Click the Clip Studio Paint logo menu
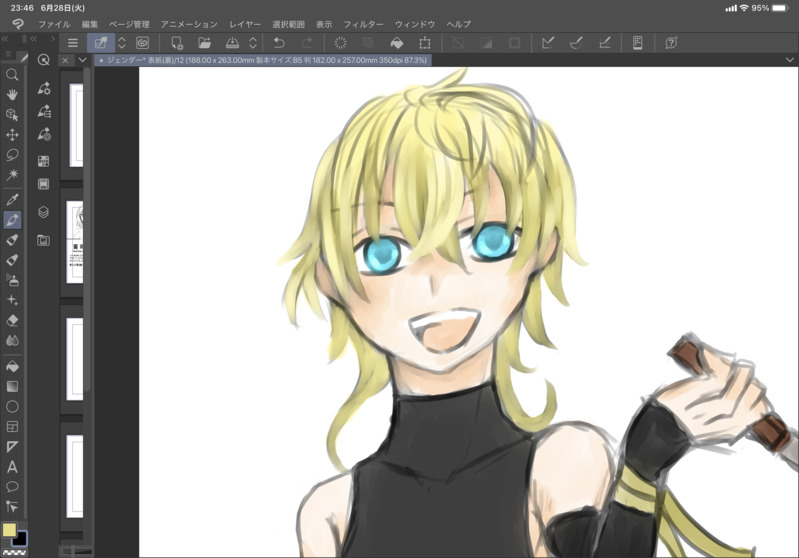799x558 pixels. click(x=18, y=24)
